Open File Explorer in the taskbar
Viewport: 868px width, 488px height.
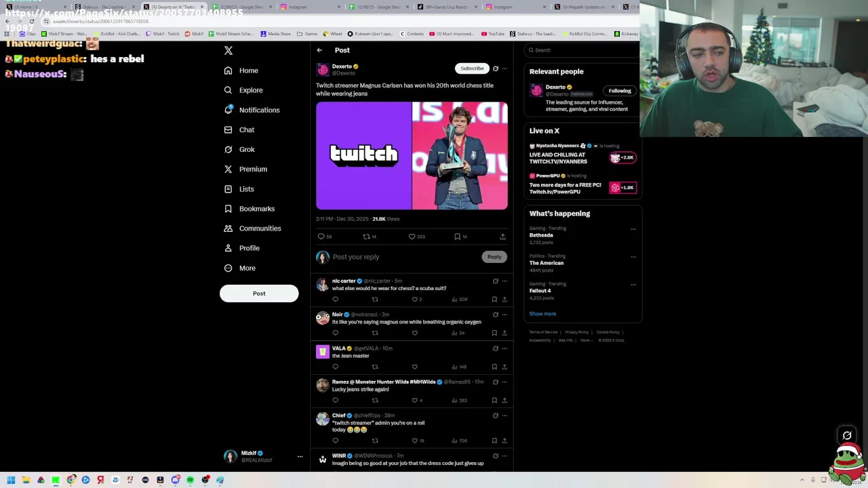[26, 480]
